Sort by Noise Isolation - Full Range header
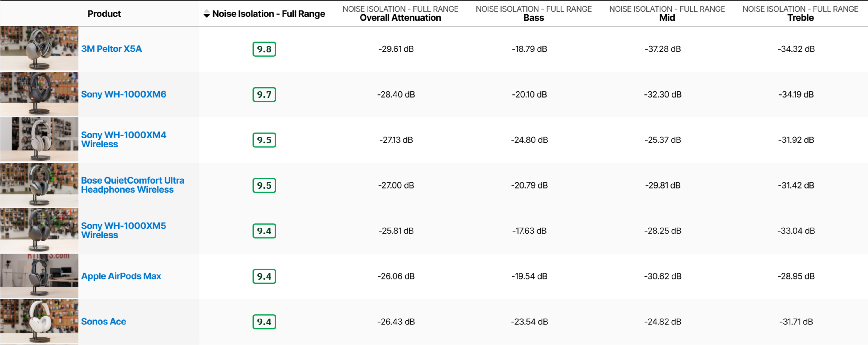Image resolution: width=868 pixels, height=345 pixels. 269,14
